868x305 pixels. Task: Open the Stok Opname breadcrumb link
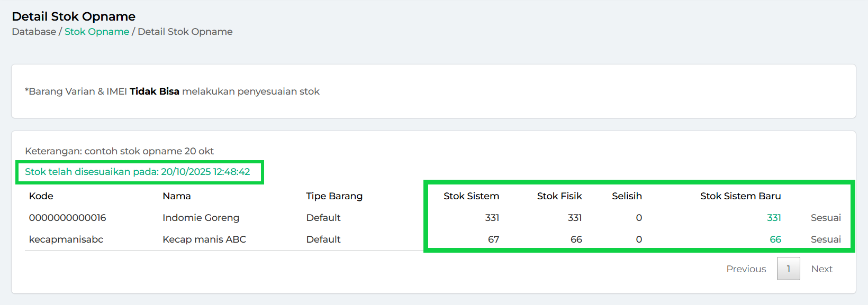[97, 32]
